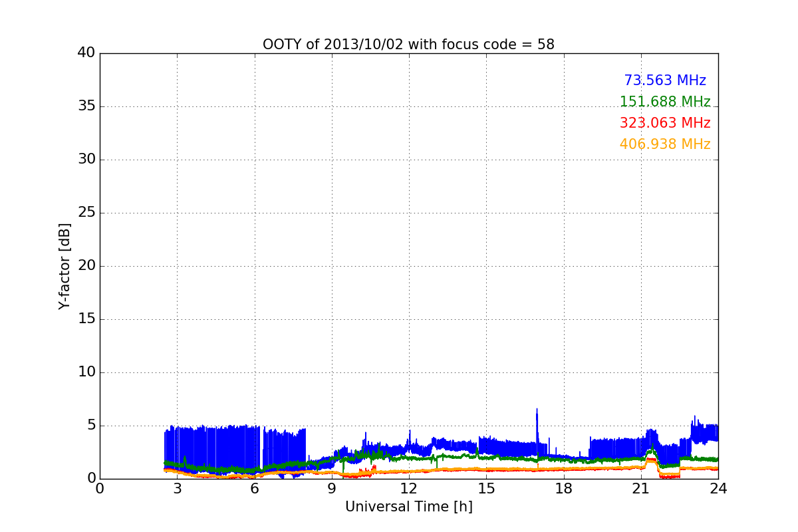
Task: Click the 'Y-factor [dB]' axis label
Action: [x=65, y=266]
